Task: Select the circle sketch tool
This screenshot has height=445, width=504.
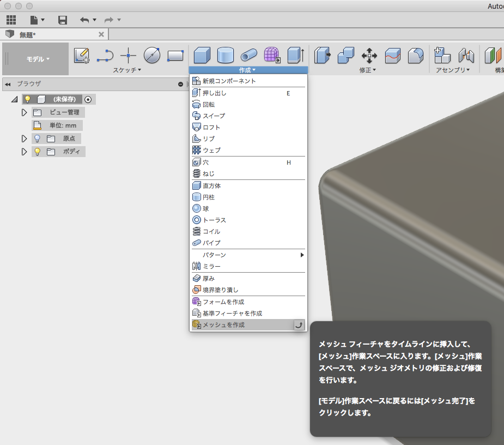Action: [x=151, y=55]
